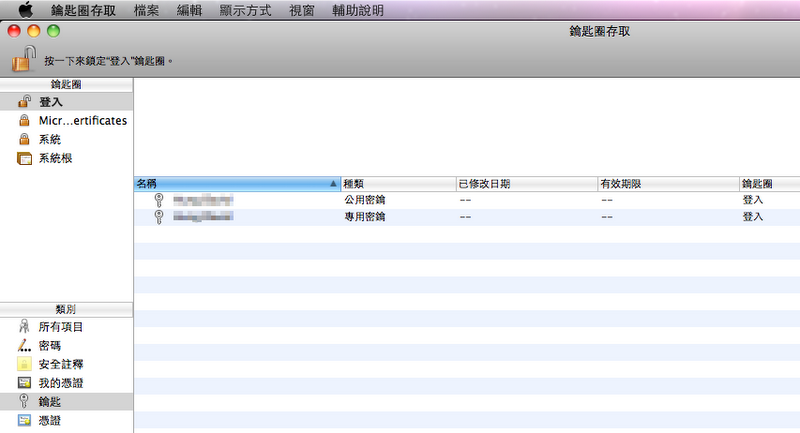The width and height of the screenshot is (800, 433).
Task: Select the 公用密鑰 key row
Action: (x=365, y=200)
